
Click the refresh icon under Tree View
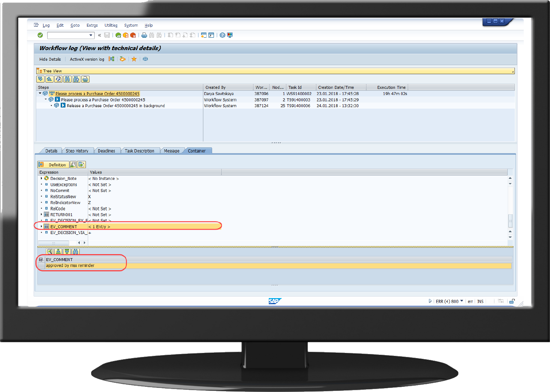coord(58,79)
